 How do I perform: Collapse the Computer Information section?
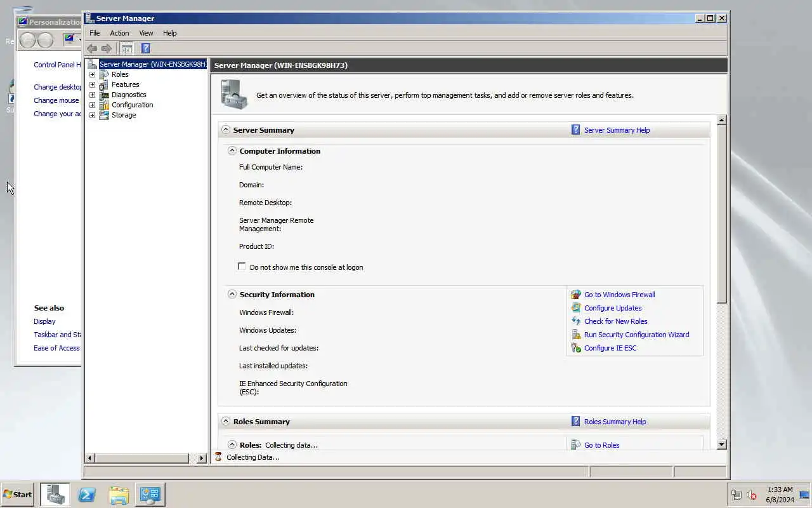pyautogui.click(x=232, y=151)
